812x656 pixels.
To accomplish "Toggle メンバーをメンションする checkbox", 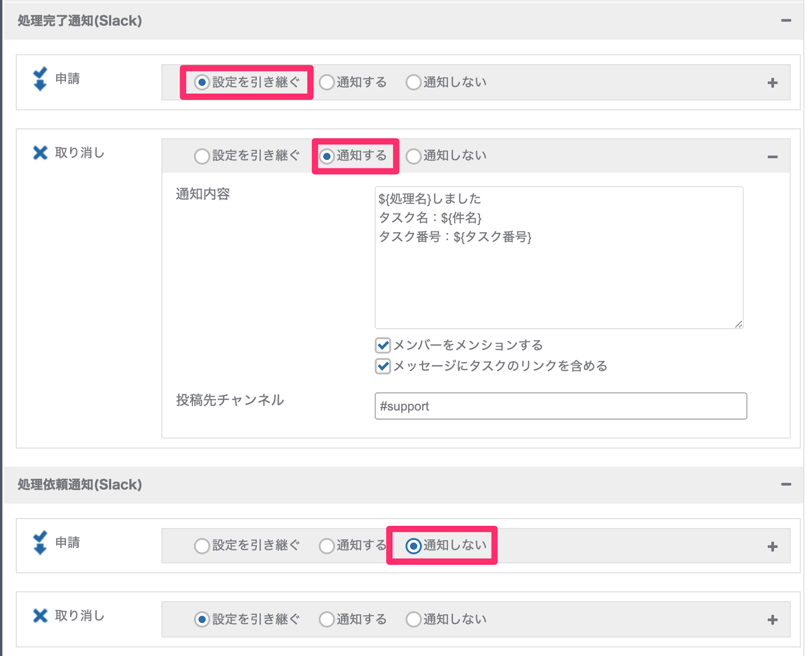I will coord(383,346).
